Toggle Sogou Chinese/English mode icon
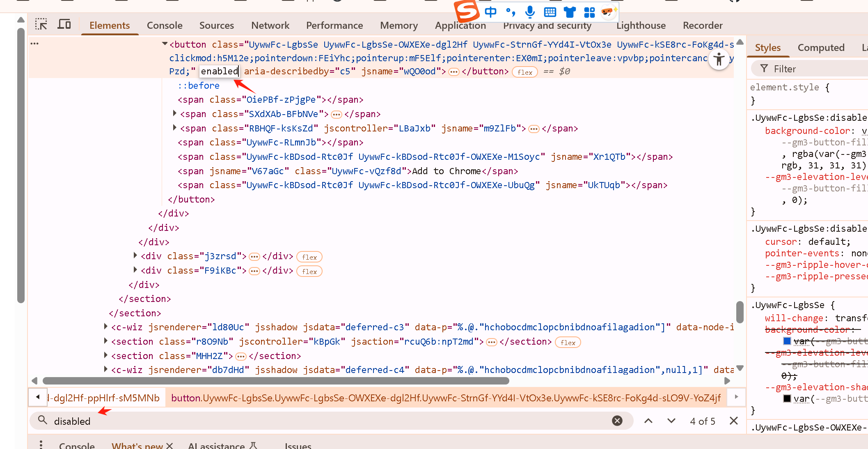Screen dimensions: 868x449 pyautogui.click(x=490, y=12)
